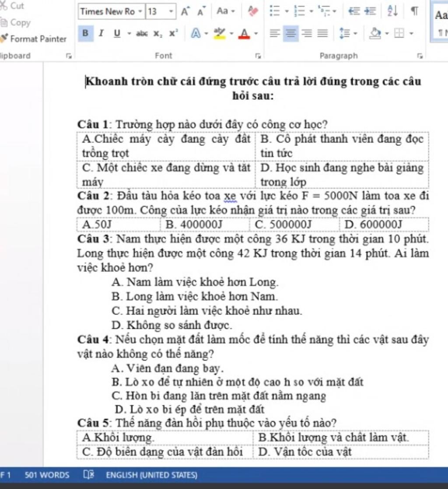
Task: Open Clipboard dialog launcher
Action: point(69,56)
